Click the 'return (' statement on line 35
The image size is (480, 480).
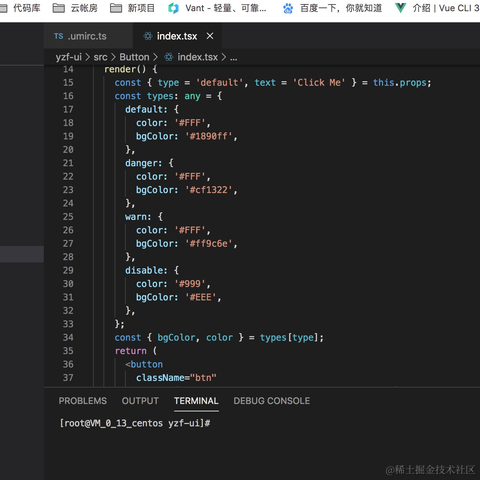(136, 351)
